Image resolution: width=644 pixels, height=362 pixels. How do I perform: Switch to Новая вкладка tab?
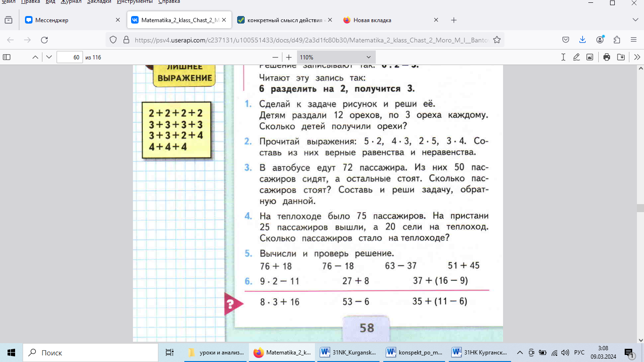[390, 20]
